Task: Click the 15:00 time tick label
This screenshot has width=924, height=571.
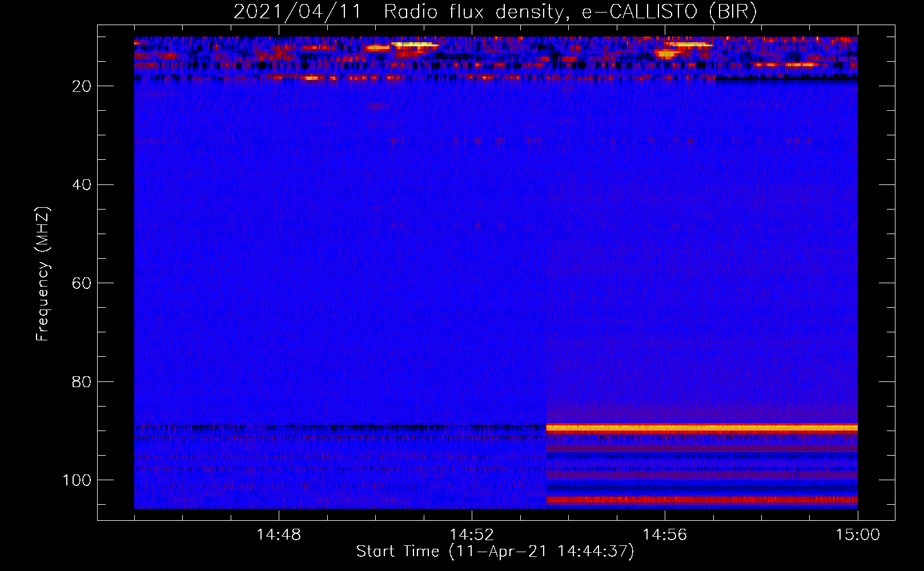Action: 858,534
